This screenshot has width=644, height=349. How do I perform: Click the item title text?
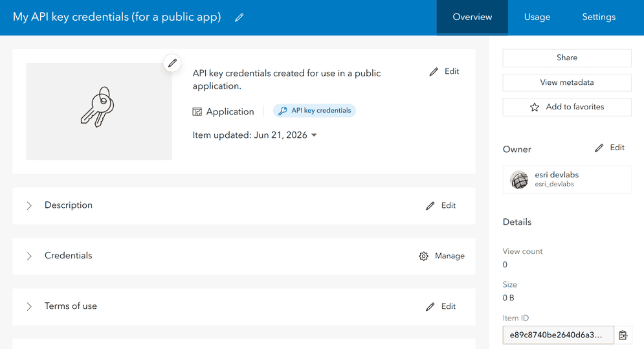coord(117,17)
